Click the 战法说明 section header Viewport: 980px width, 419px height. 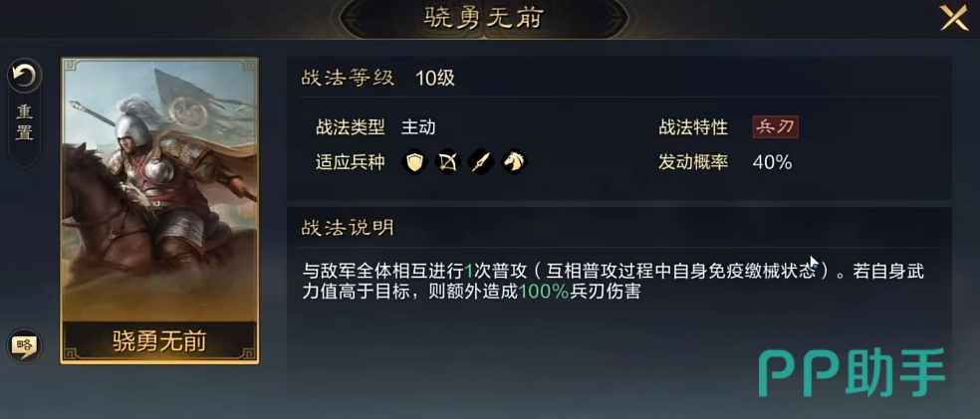(348, 228)
